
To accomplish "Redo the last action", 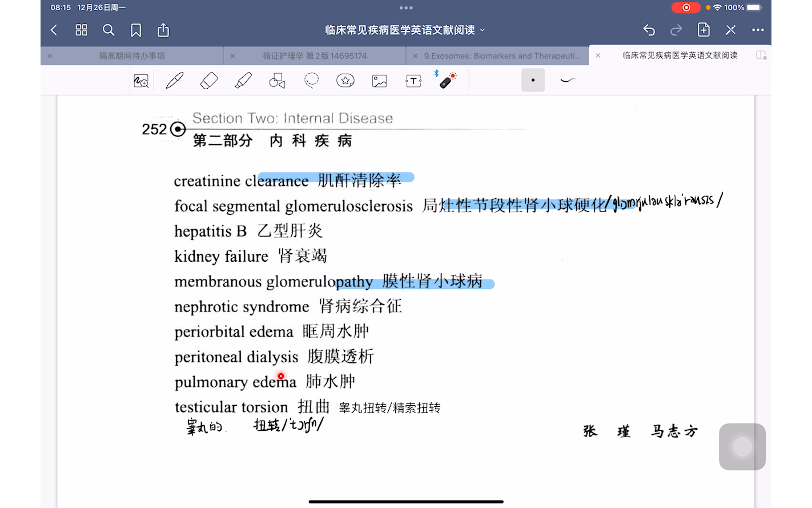I will [676, 30].
